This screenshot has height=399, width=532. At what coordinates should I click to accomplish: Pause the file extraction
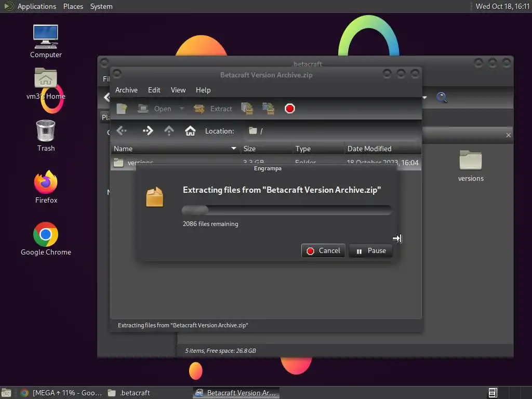pyautogui.click(x=370, y=251)
